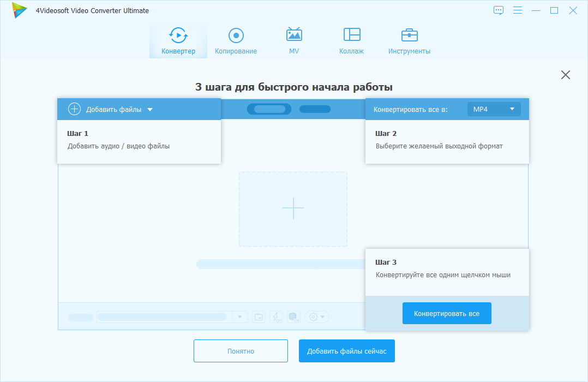The width and height of the screenshot is (588, 382).
Task: Click the Конвертировать все button
Action: [x=447, y=313]
